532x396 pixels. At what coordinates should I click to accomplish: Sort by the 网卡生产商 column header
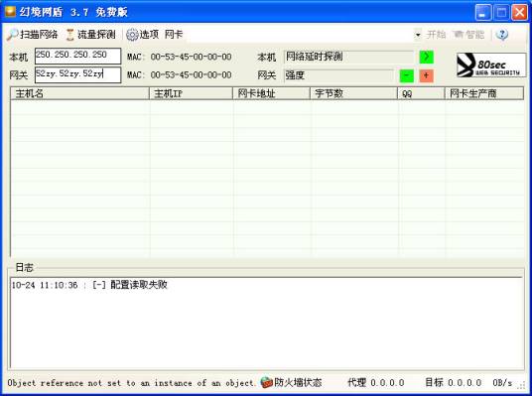(484, 93)
